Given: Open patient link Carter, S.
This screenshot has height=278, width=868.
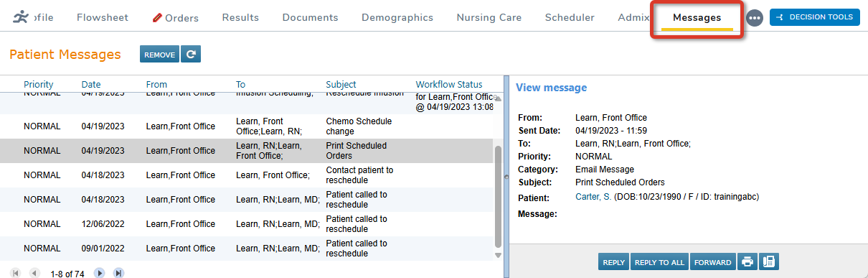Looking at the screenshot, I should [594, 197].
